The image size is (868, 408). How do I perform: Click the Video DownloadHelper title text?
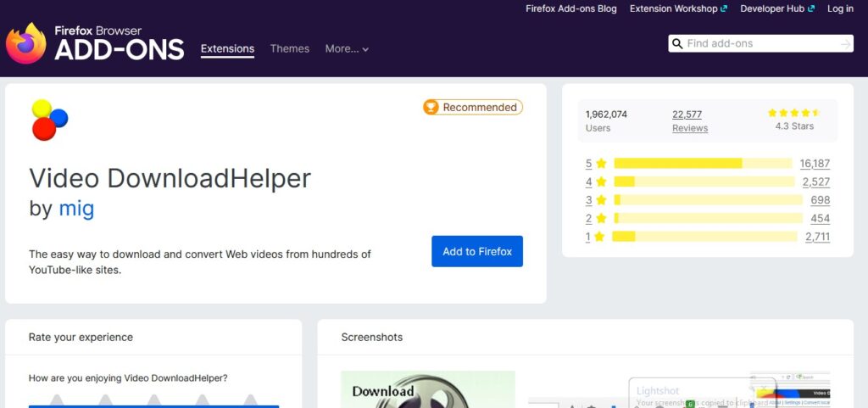coord(170,178)
